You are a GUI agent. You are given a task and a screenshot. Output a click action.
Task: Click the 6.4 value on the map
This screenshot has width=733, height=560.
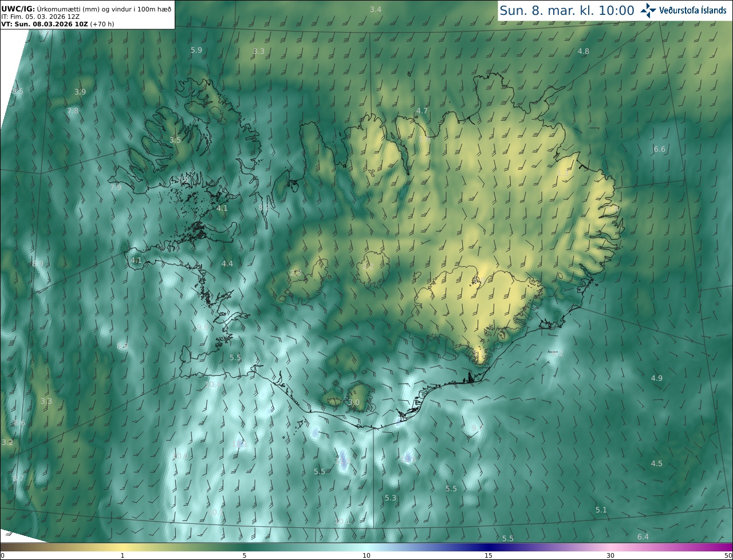[643, 537]
